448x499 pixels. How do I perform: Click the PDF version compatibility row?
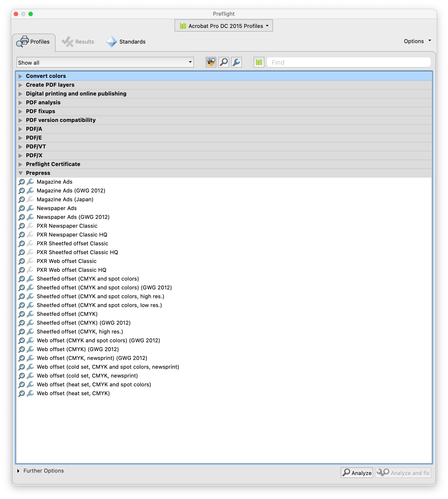point(224,120)
